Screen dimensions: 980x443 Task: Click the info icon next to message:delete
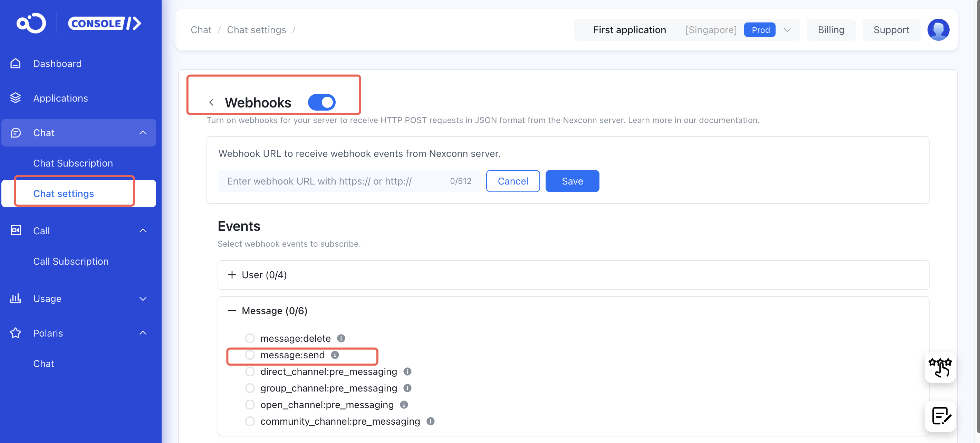coord(341,338)
